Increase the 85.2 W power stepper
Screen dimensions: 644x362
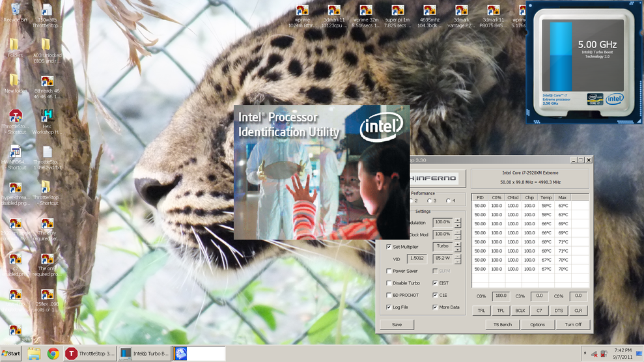click(x=458, y=257)
